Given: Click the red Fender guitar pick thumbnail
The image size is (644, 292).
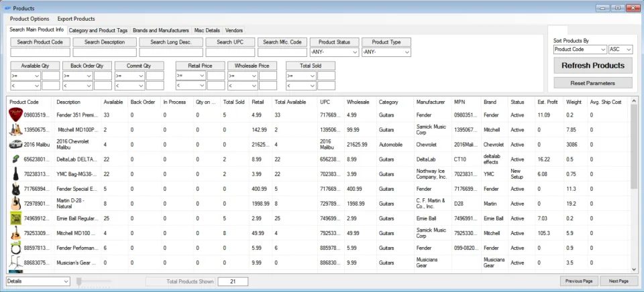Looking at the screenshot, I should pyautogui.click(x=15, y=115).
